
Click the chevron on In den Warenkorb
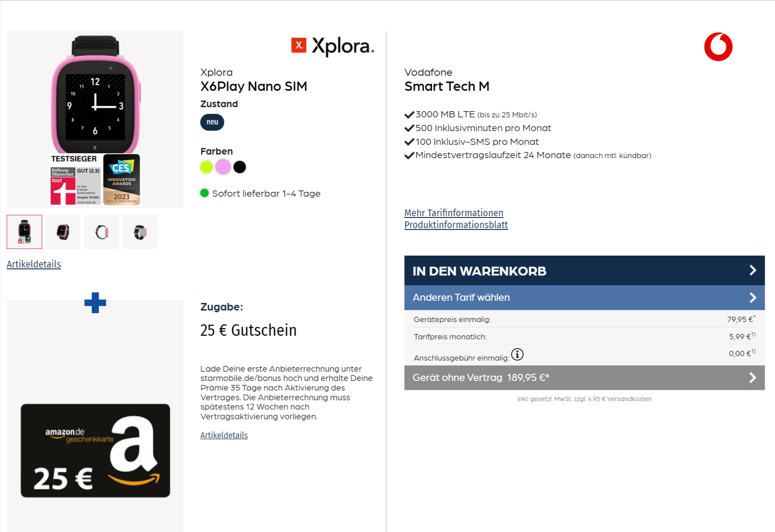pyautogui.click(x=752, y=270)
